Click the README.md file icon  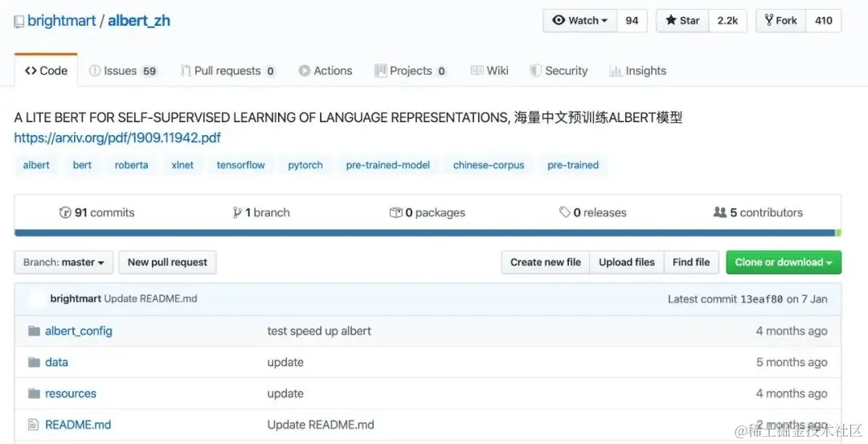34,425
